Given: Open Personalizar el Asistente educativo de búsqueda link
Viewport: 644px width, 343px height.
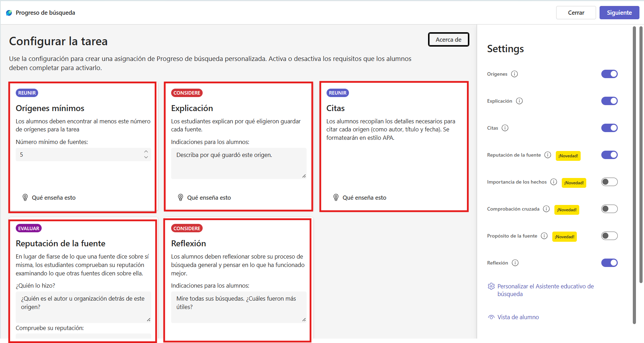Looking at the screenshot, I should click(545, 290).
